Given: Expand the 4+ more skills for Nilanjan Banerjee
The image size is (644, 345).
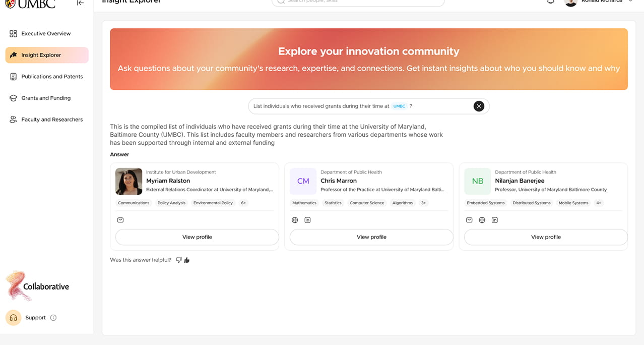Looking at the screenshot, I should coord(599,203).
